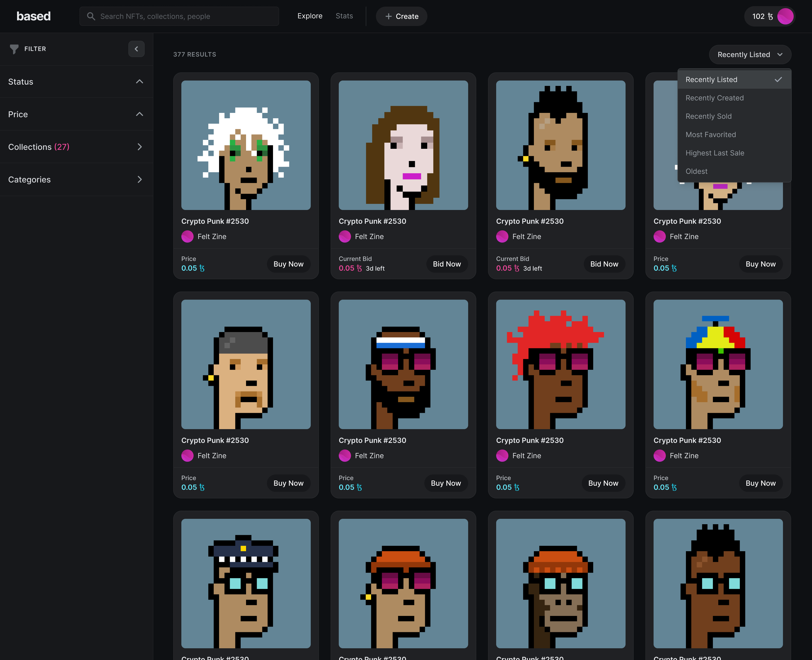The image size is (812, 660).
Task: Click the 3d left text on brown-haired punk card
Action: point(375,268)
